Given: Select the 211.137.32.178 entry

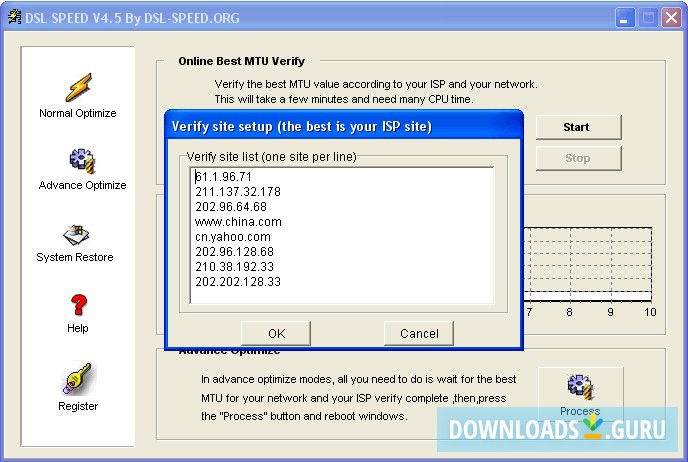Looking at the screenshot, I should coord(238,192).
